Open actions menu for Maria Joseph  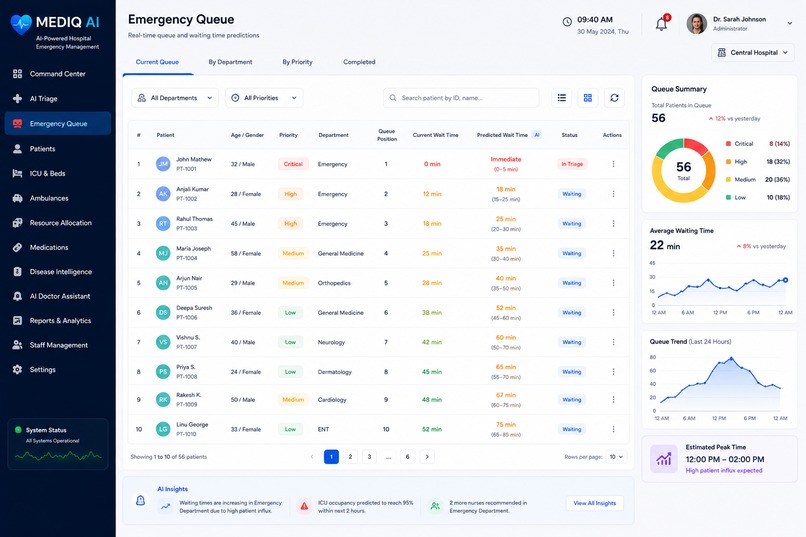613,253
